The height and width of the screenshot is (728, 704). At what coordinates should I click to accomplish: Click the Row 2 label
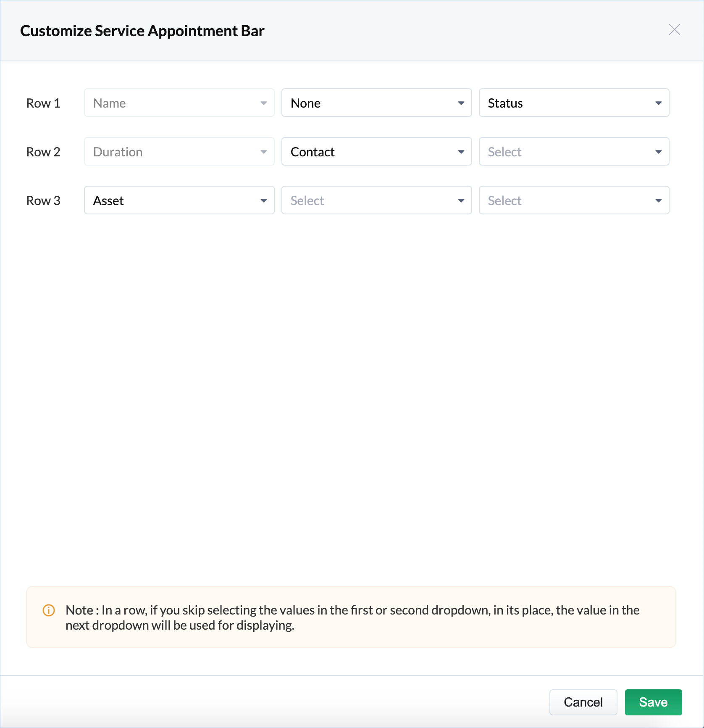[43, 152]
